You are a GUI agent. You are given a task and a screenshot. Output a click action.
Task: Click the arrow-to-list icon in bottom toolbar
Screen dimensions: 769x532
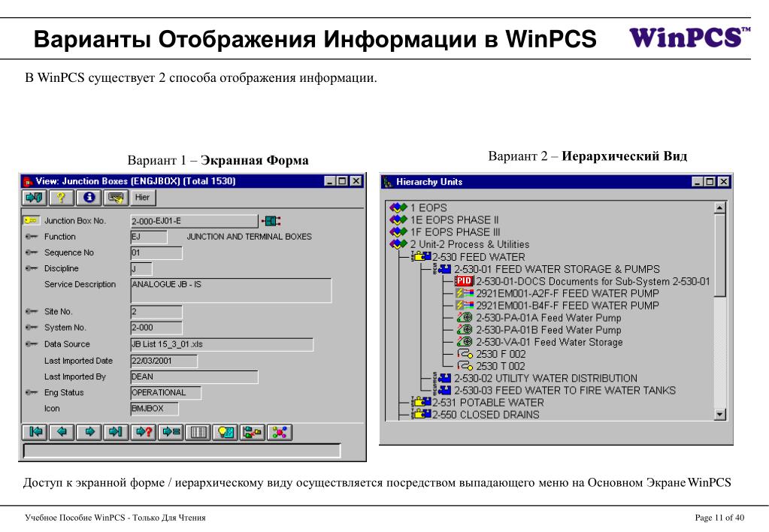coord(171,432)
